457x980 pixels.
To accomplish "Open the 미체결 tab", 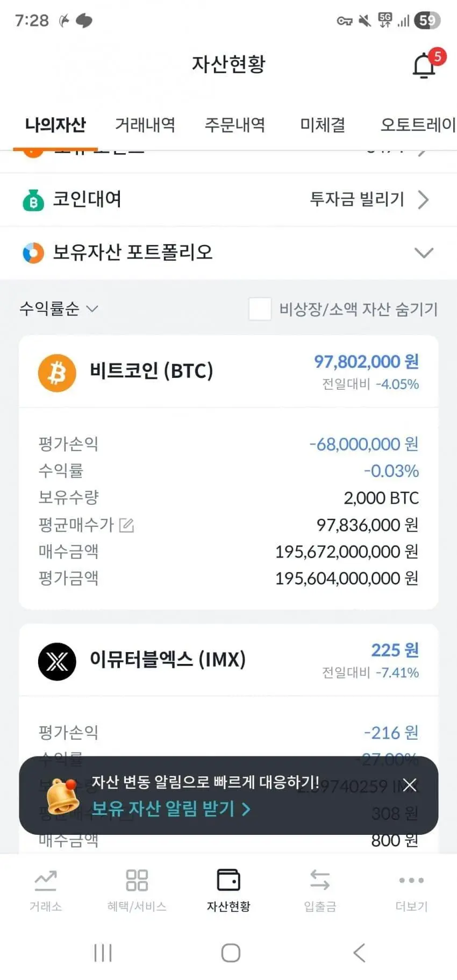I will tap(323, 125).
